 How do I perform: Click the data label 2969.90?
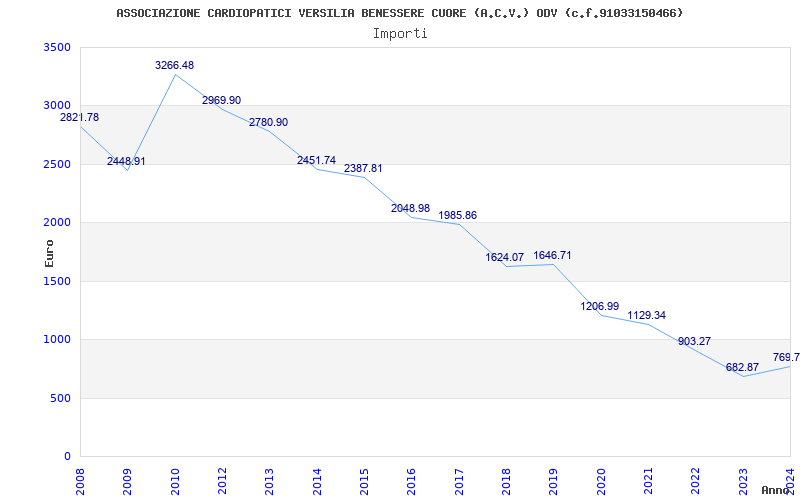221,100
